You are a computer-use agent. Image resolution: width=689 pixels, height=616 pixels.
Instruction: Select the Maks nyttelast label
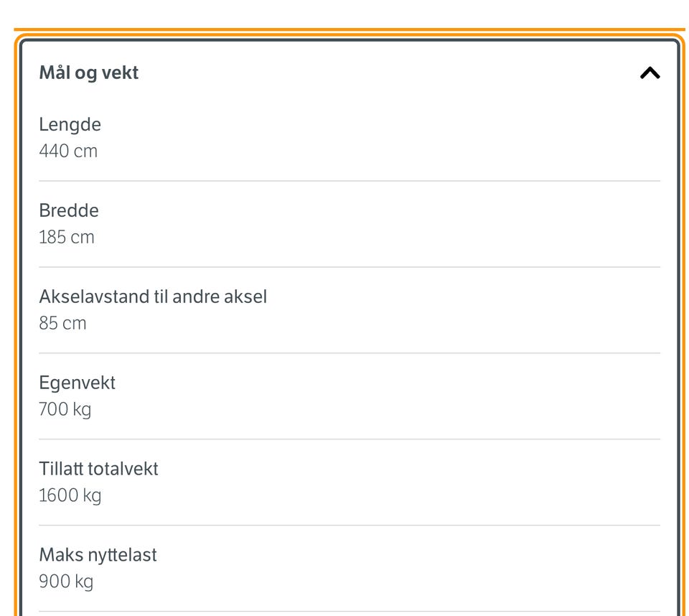(98, 555)
